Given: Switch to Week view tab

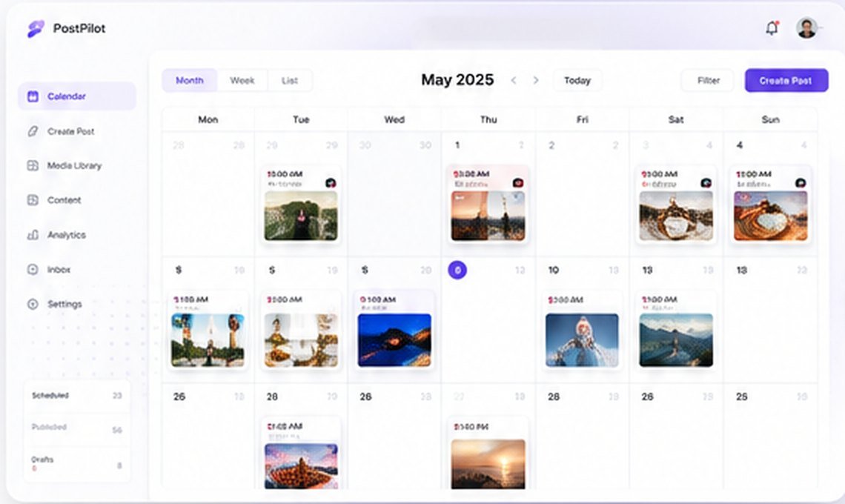Looking at the screenshot, I should pos(242,80).
